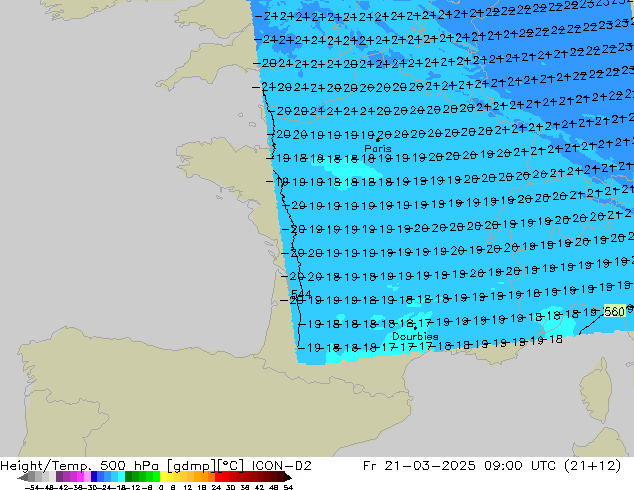Click the [gdmp] unit label
Viewport: 634px width, 490px height.
tap(192, 466)
